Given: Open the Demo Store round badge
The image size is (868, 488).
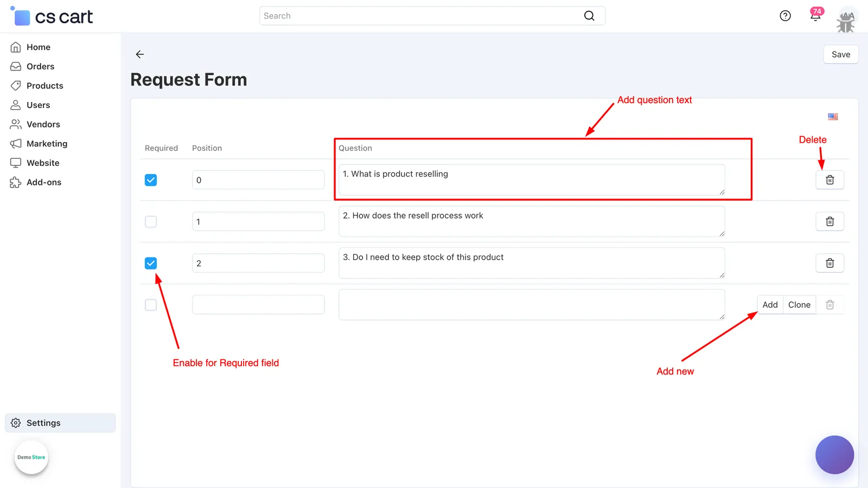Looking at the screenshot, I should 31,457.
